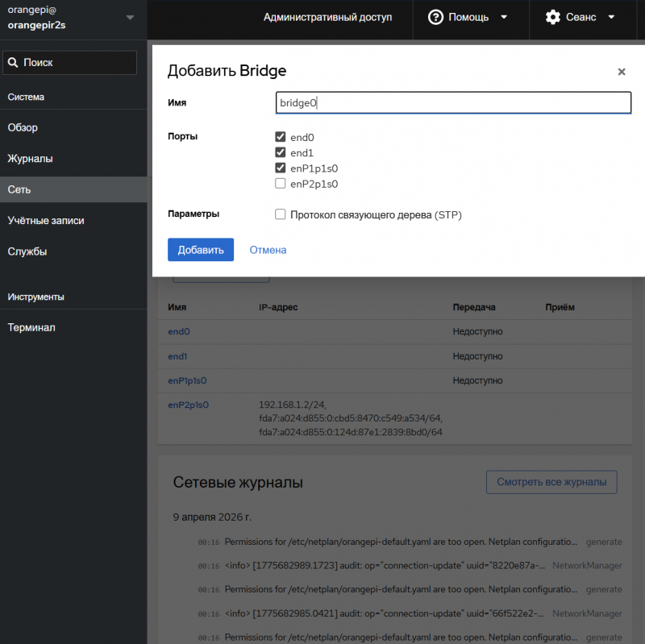Click the session gear icon
The height and width of the screenshot is (644, 645).
pos(552,17)
